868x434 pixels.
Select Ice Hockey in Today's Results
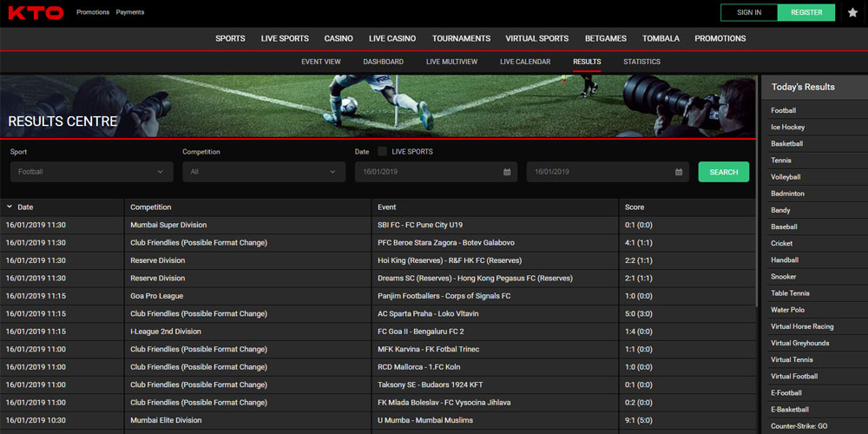tap(787, 128)
